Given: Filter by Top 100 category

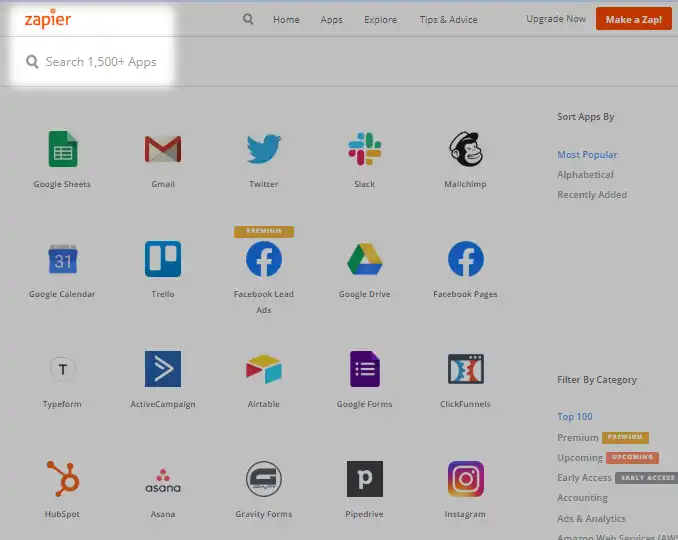Looking at the screenshot, I should pos(575,416).
